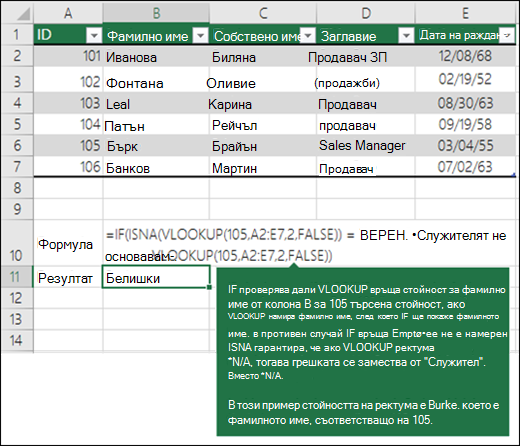Open the Фамилно име filter dropdown
Viewport: 520px width, 446px height.
coord(201,35)
